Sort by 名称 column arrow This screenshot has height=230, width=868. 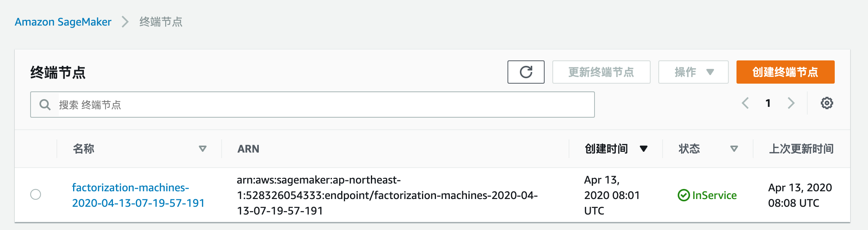(202, 149)
